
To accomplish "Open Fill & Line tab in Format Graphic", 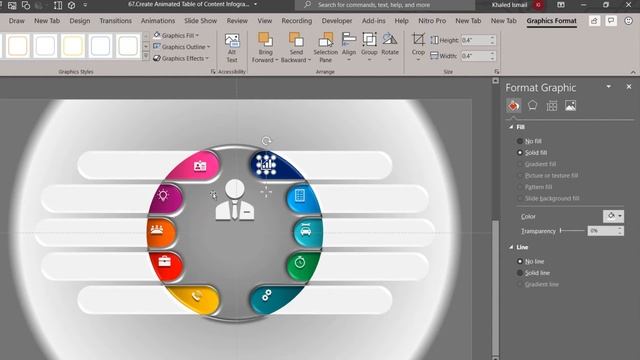I will tap(513, 106).
